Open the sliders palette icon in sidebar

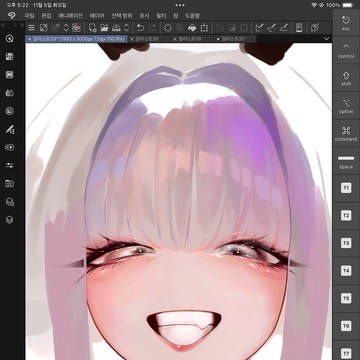tap(10, 166)
